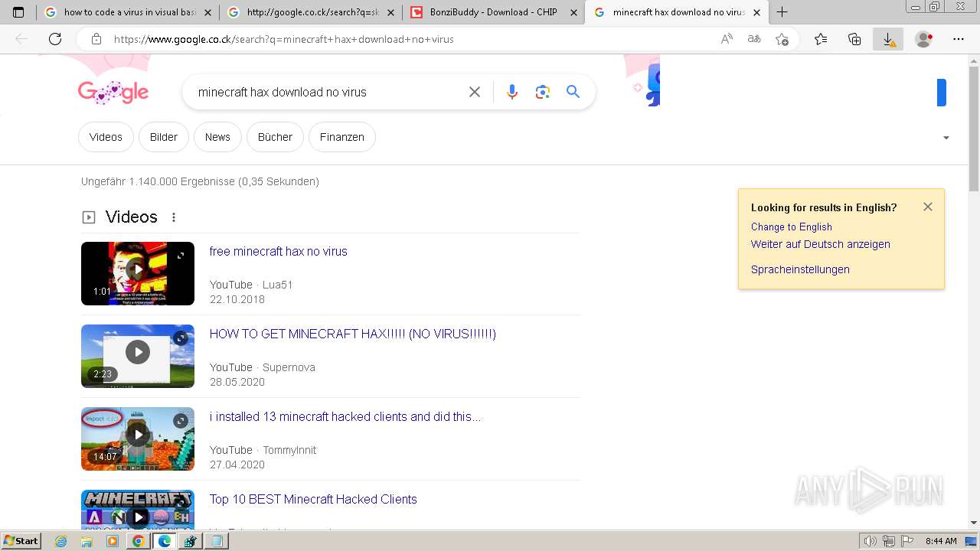Open the tab actions menu icon
This screenshot has height=551, width=980.
coord(18,12)
